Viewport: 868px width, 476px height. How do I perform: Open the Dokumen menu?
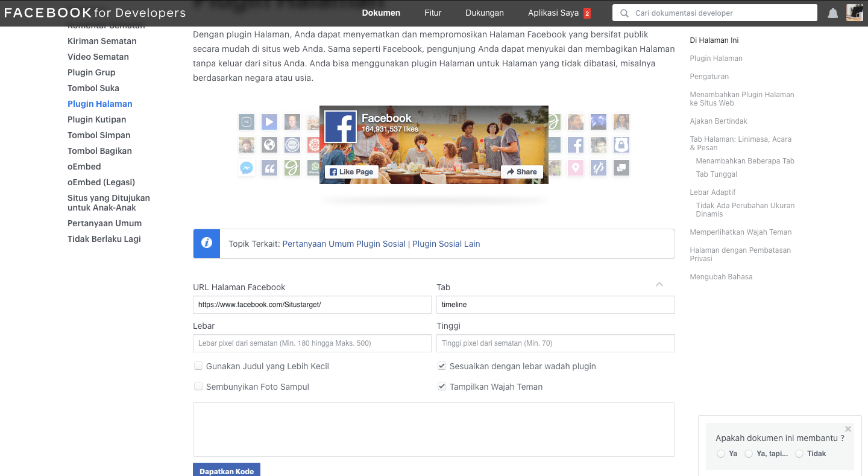click(x=381, y=13)
